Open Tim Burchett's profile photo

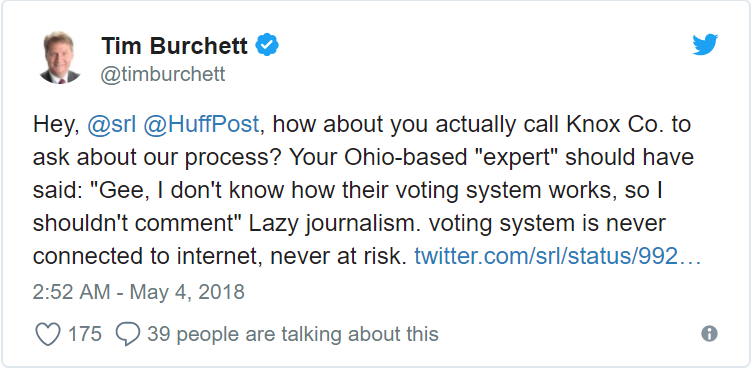pyautogui.click(x=60, y=58)
